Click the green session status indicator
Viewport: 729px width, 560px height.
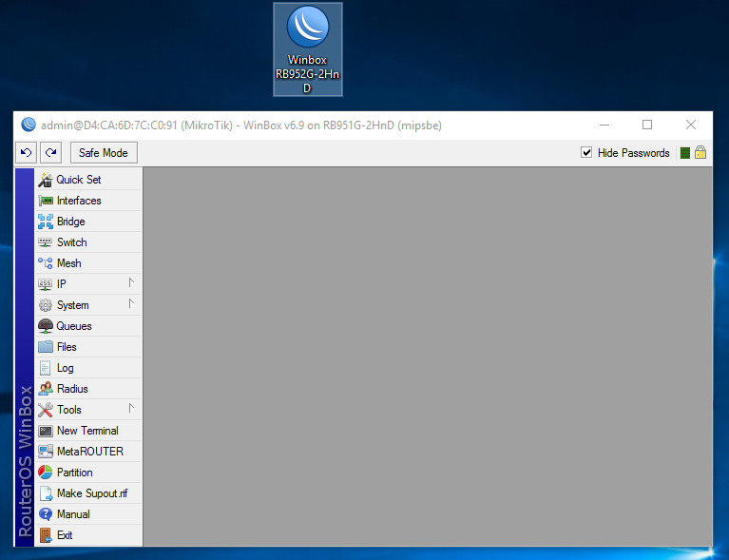pos(685,153)
